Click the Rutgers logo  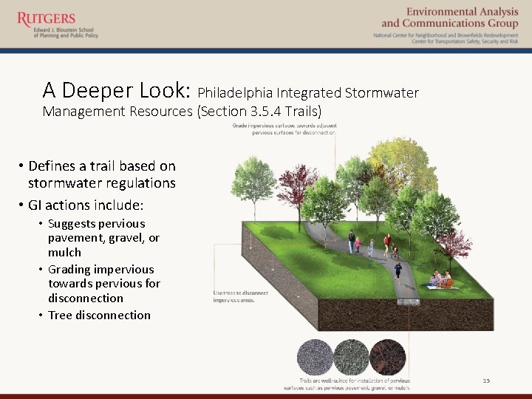pos(47,19)
